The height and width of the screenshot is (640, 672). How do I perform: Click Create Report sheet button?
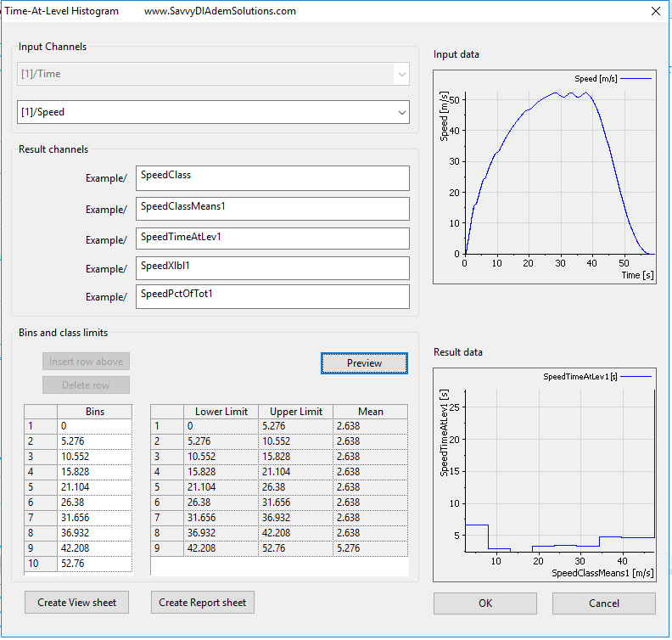click(202, 603)
